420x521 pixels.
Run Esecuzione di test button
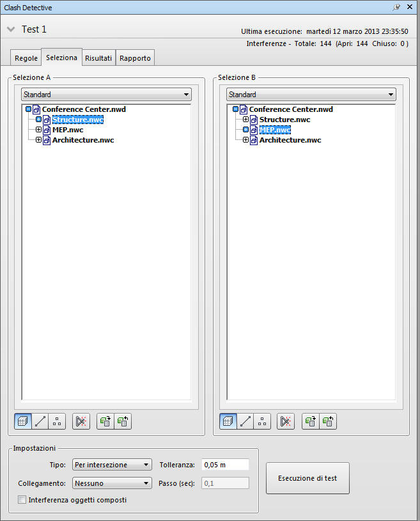point(307,478)
